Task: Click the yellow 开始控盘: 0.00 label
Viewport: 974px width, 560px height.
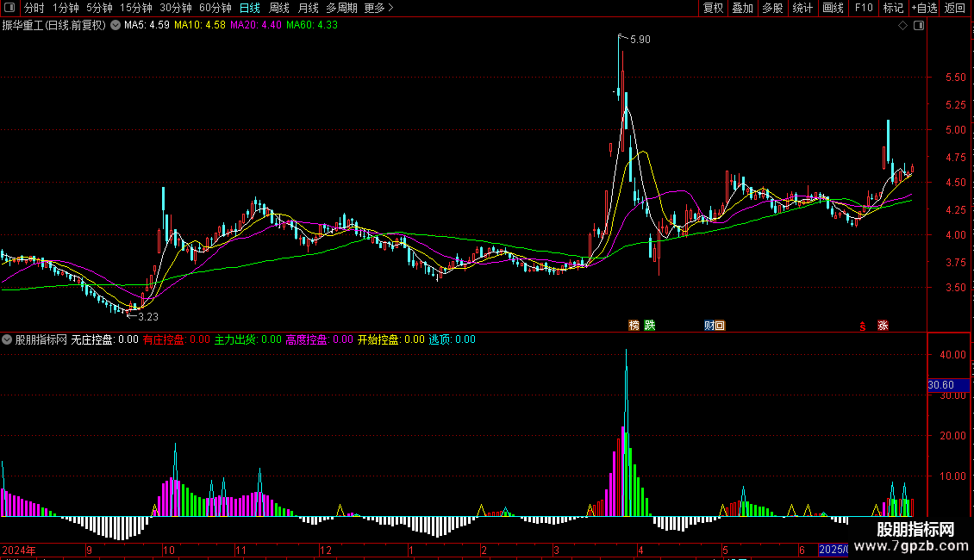Action: (390, 339)
